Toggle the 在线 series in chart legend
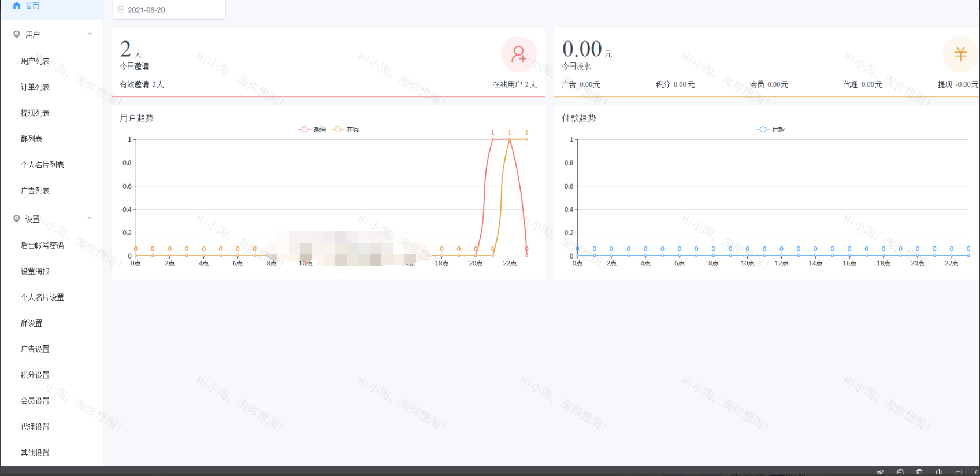The image size is (980, 476). point(346,130)
